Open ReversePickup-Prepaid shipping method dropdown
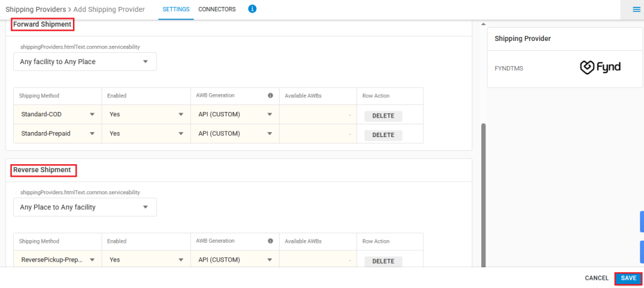The height and width of the screenshot is (288, 644). click(x=57, y=260)
